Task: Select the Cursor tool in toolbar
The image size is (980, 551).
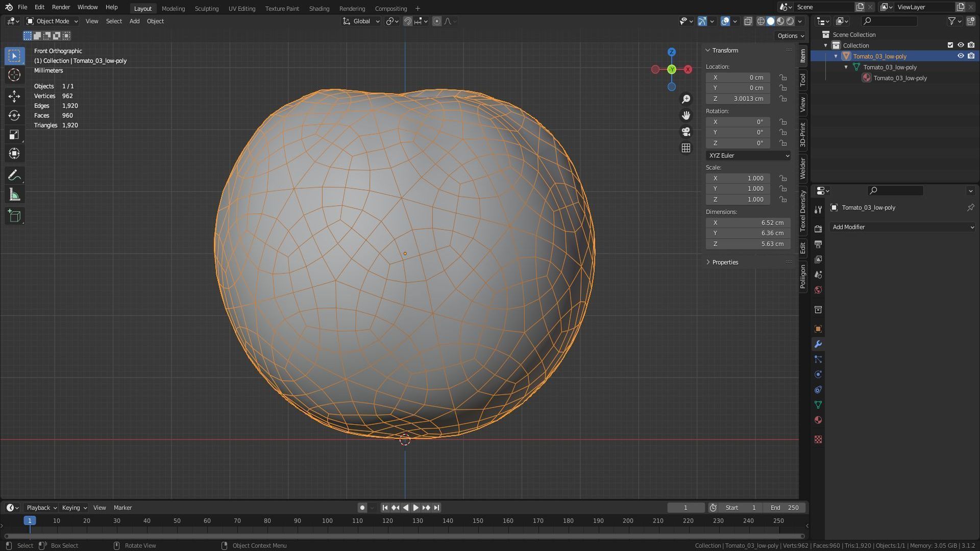Action: 14,75
